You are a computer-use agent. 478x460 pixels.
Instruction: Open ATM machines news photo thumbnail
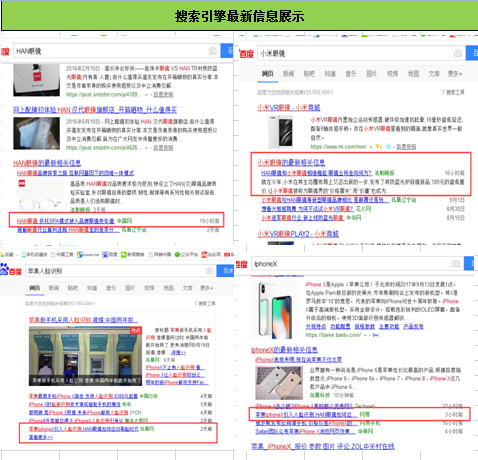coord(85,356)
